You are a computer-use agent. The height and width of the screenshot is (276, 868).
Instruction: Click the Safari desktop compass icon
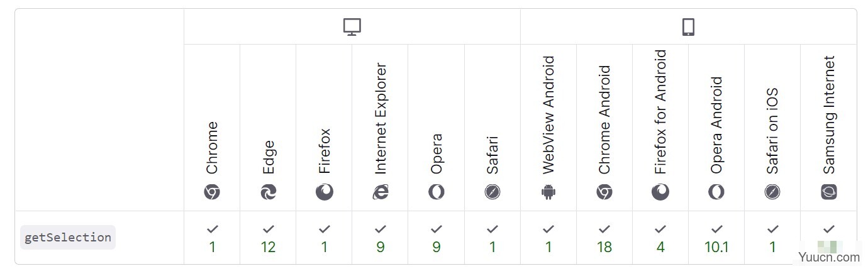pos(492,192)
